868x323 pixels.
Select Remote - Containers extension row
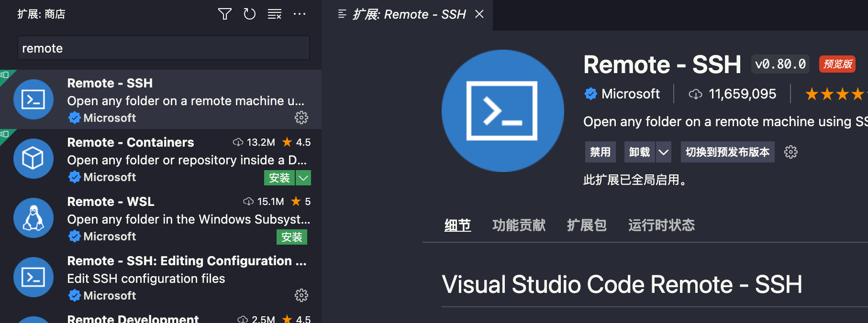click(x=161, y=159)
